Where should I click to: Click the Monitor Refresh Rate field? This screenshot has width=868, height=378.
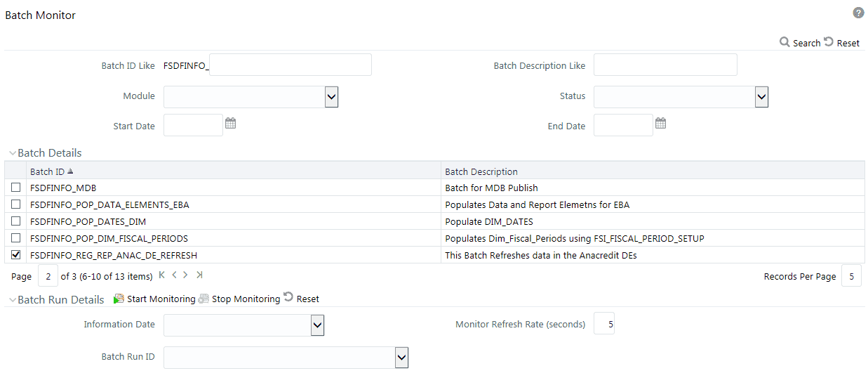tap(604, 323)
